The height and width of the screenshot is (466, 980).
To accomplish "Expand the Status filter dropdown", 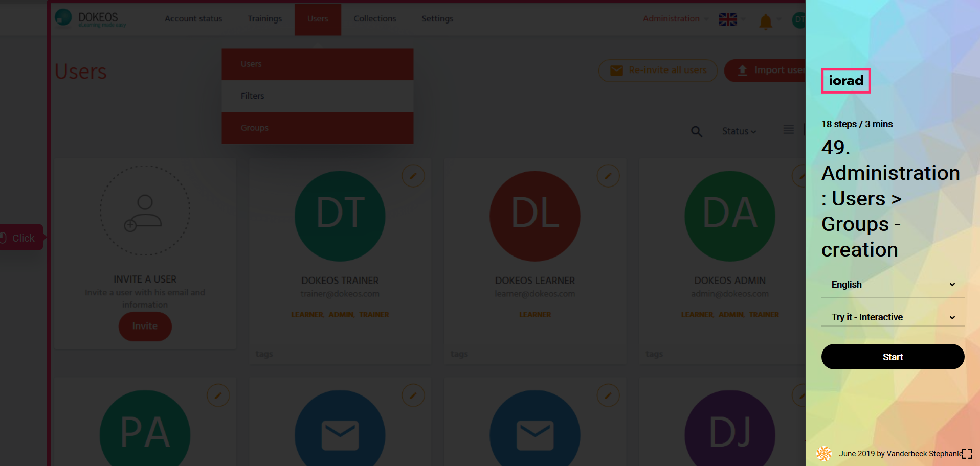I will pos(739,132).
